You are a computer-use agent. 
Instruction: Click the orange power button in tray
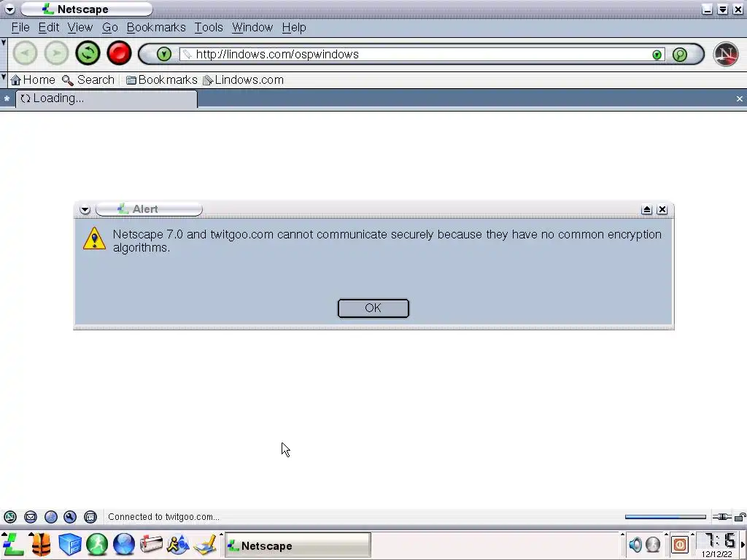(x=680, y=544)
